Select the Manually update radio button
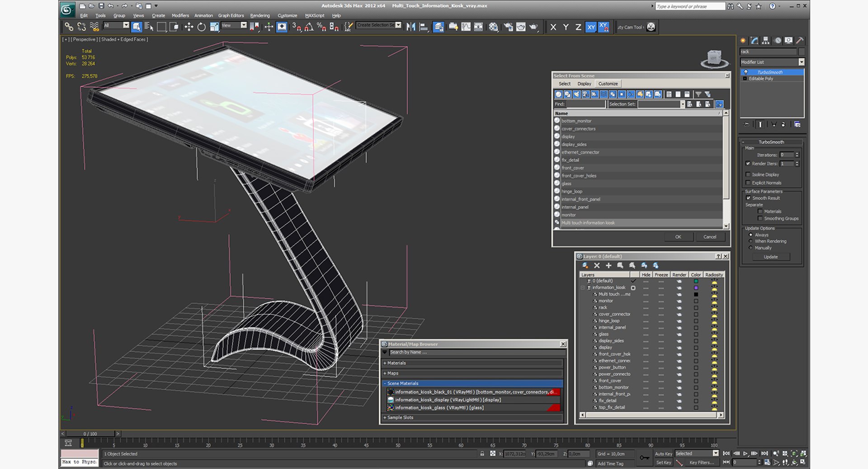The image size is (868, 469). pos(751,248)
